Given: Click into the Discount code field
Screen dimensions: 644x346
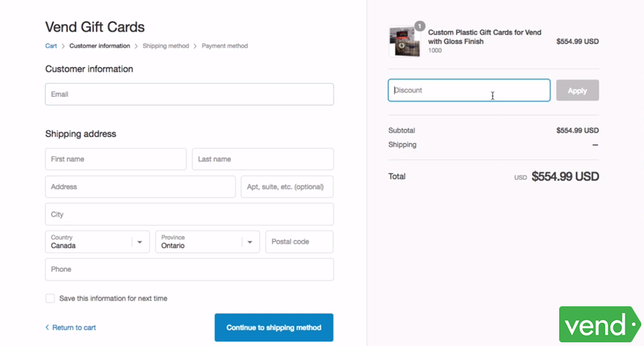Looking at the screenshot, I should coord(469,91).
